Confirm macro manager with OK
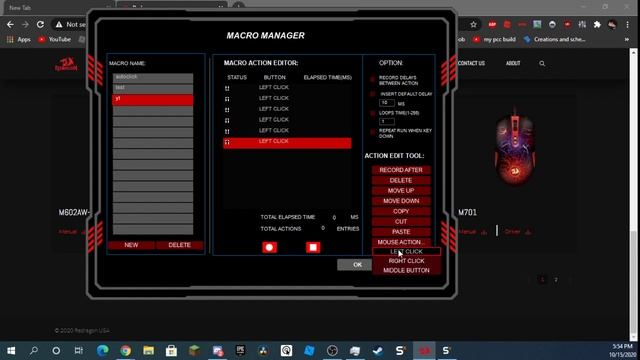 click(355, 264)
